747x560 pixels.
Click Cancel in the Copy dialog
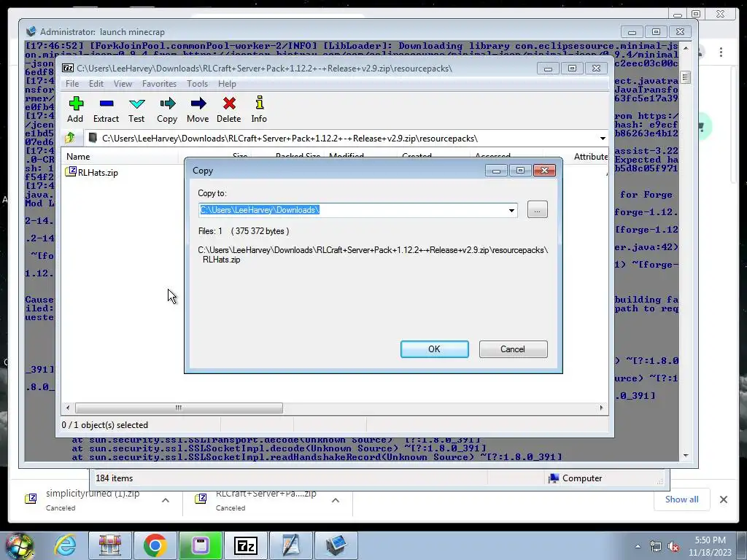(513, 349)
